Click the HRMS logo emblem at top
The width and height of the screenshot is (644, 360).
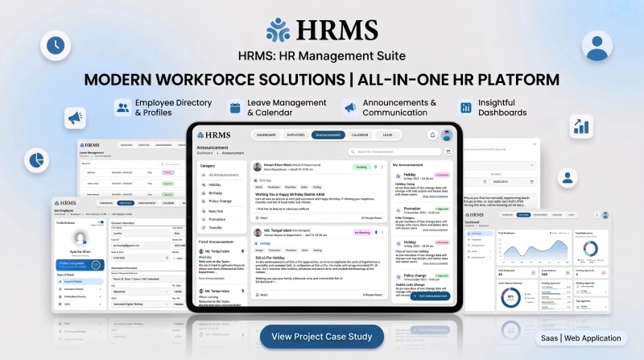(278, 30)
